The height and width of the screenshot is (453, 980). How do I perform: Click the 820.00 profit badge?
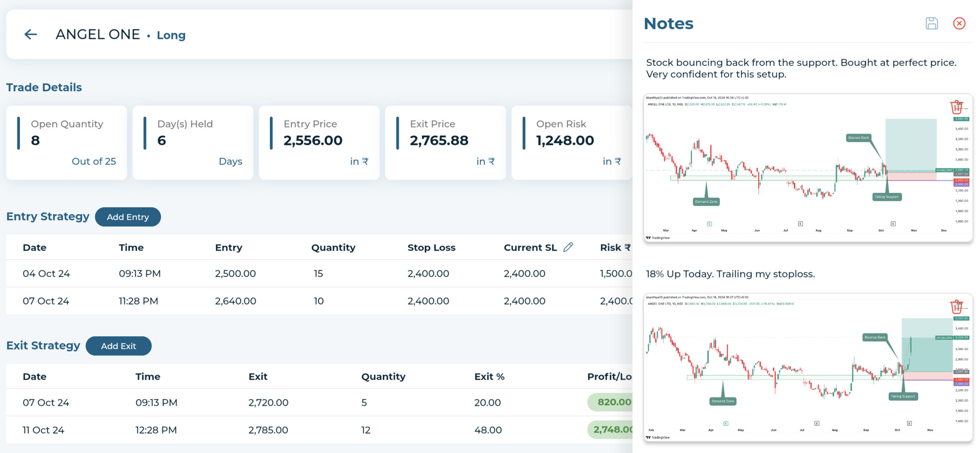pyautogui.click(x=610, y=402)
